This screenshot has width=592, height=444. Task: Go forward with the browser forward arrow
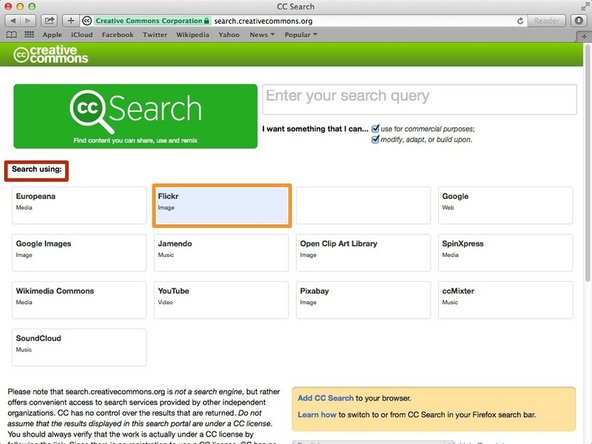pos(28,21)
